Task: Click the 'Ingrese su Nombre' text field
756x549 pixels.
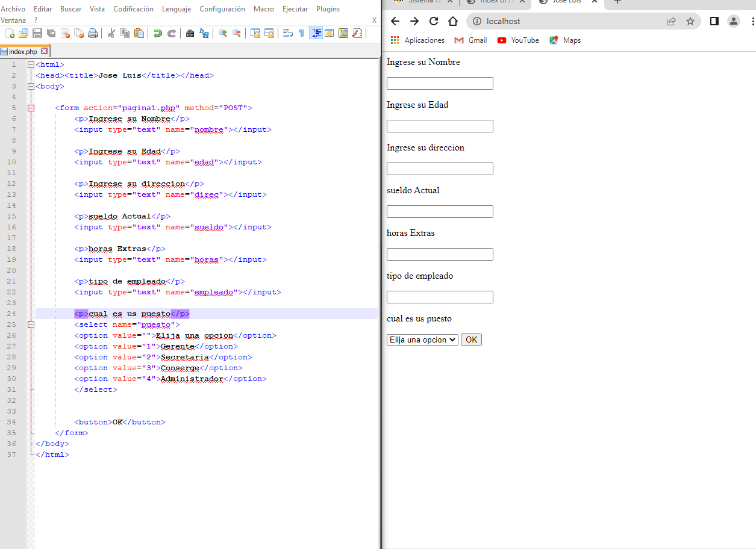Action: 440,83
